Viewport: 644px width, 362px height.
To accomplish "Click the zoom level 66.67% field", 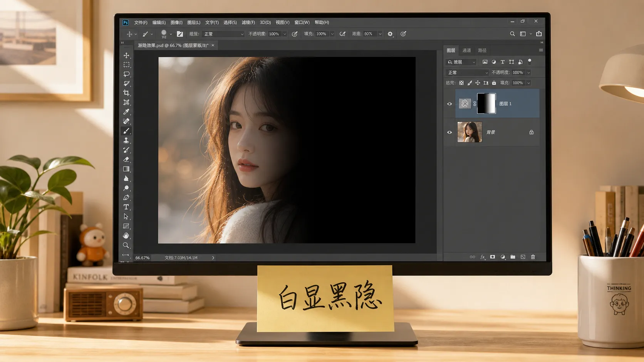I will click(x=143, y=258).
